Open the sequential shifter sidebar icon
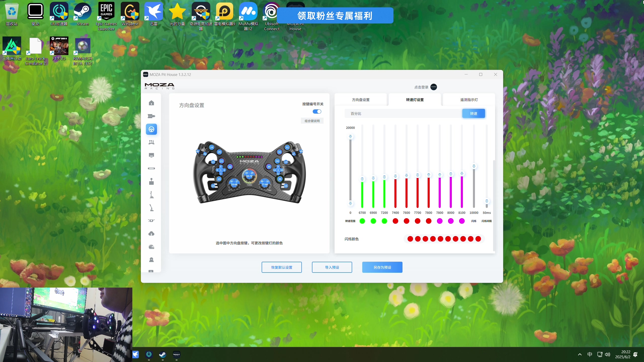 tap(151, 195)
